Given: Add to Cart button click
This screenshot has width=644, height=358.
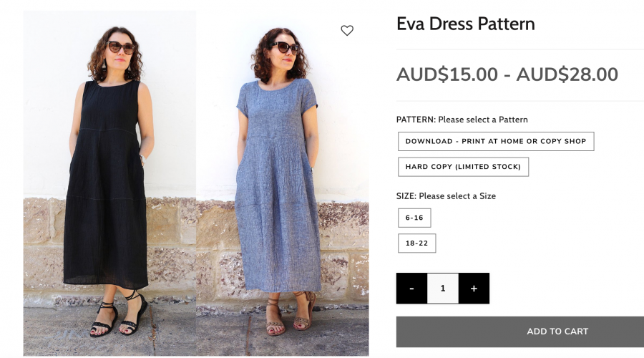Looking at the screenshot, I should click(520, 332).
